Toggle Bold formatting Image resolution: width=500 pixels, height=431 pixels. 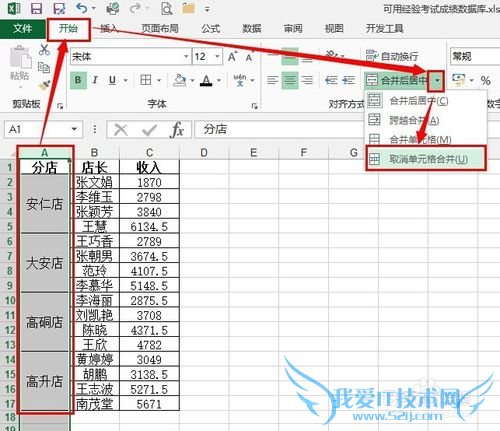point(78,80)
